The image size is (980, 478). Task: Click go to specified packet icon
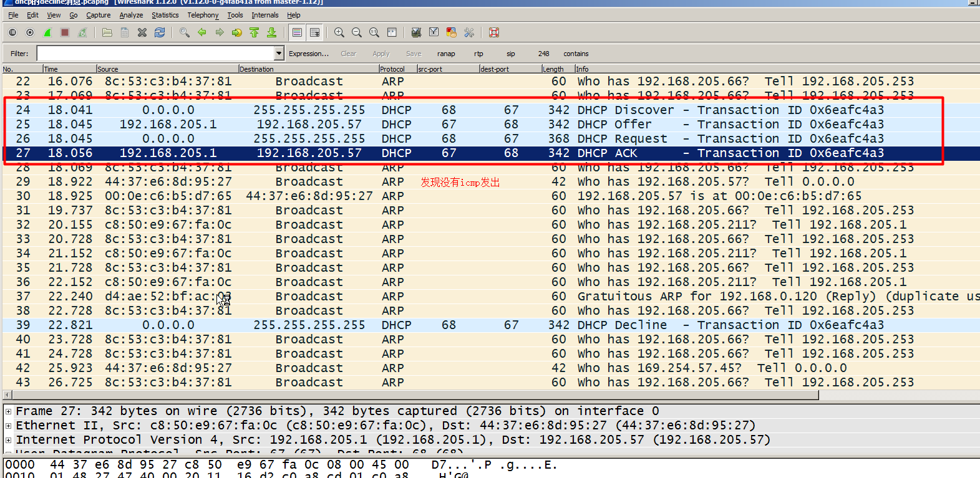point(237,32)
